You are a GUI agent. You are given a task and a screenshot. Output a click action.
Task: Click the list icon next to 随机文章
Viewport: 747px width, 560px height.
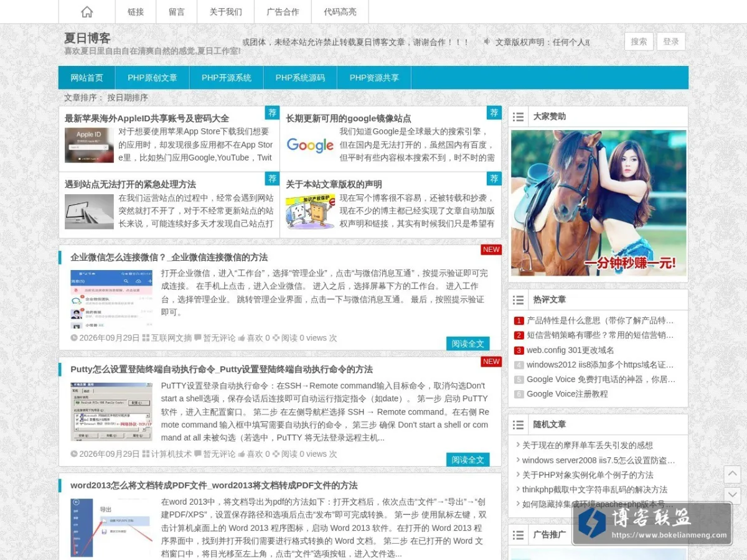[x=518, y=424]
